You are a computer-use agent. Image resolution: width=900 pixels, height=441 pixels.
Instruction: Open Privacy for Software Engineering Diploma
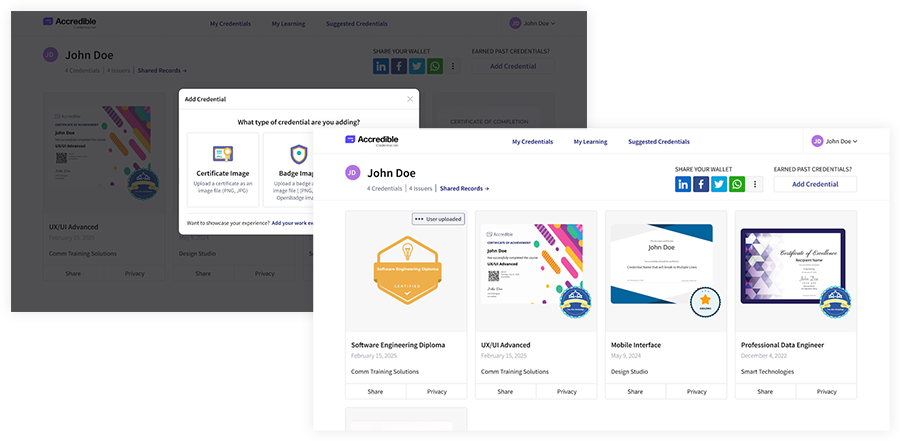(437, 392)
